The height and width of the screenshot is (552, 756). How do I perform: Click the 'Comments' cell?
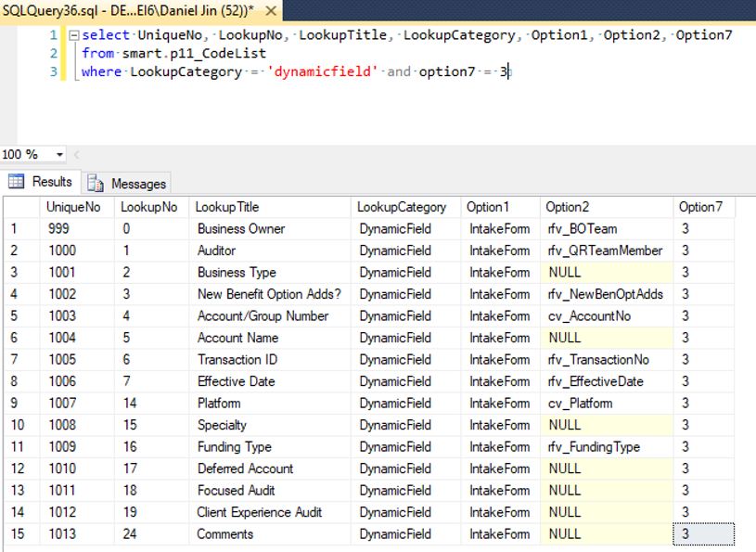[x=270, y=534]
